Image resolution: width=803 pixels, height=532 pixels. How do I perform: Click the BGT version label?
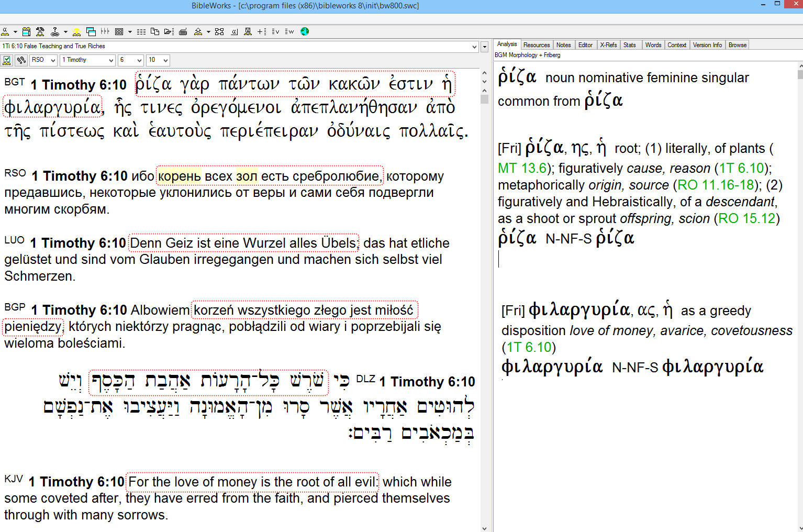[x=15, y=82]
